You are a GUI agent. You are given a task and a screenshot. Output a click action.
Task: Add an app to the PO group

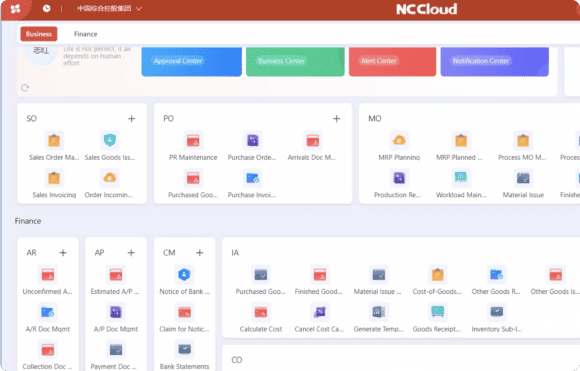[x=336, y=119]
